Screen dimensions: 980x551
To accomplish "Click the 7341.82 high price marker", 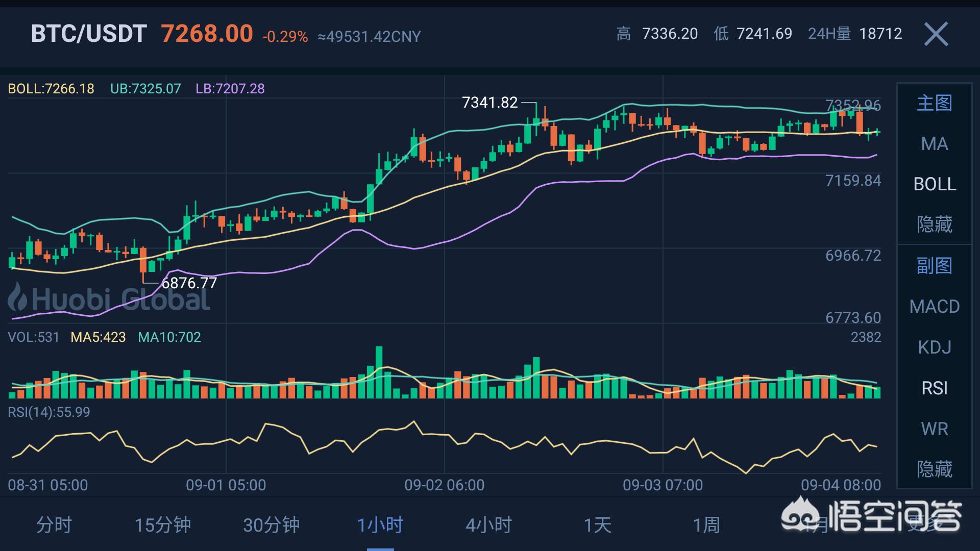I will tap(489, 103).
